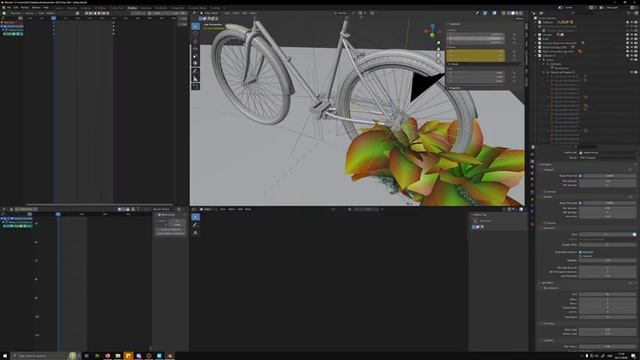Select the Cursor tool in 3D viewport
Viewport: 640px width, 360px height.
(196, 34)
